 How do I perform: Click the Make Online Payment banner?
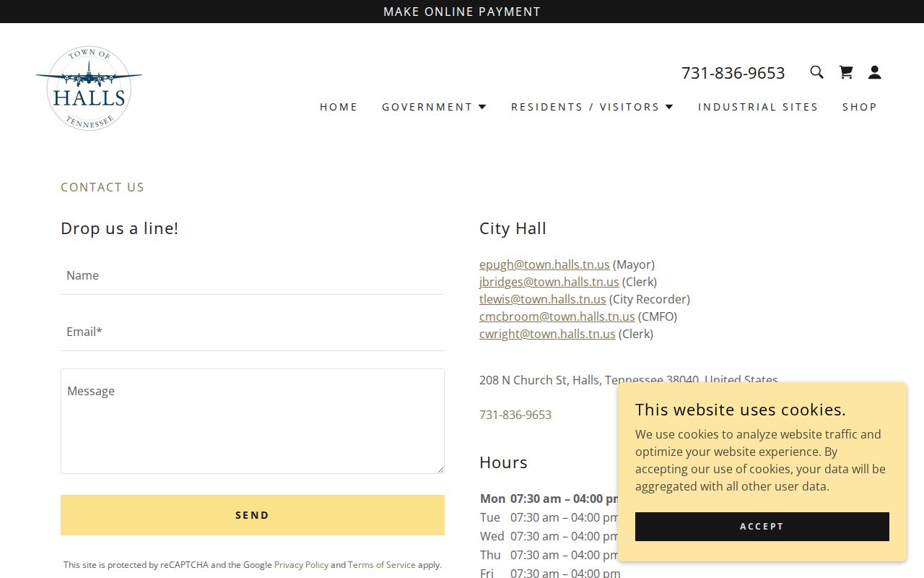[462, 12]
